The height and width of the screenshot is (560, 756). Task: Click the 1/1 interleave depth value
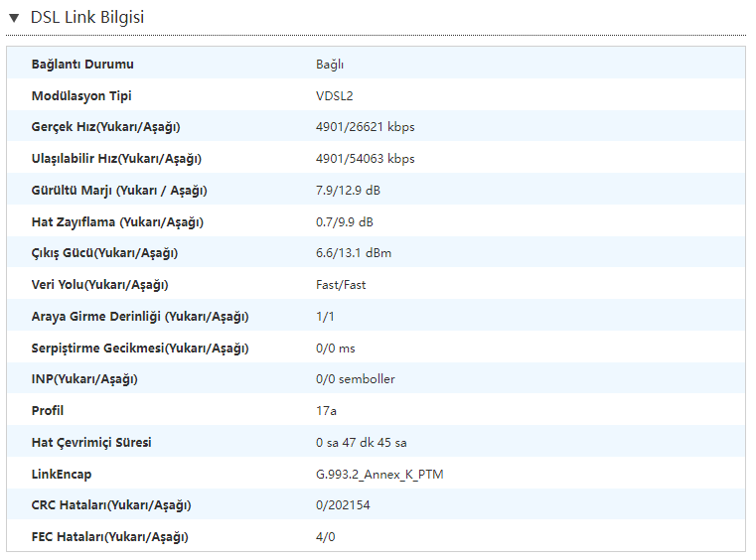tap(325, 317)
